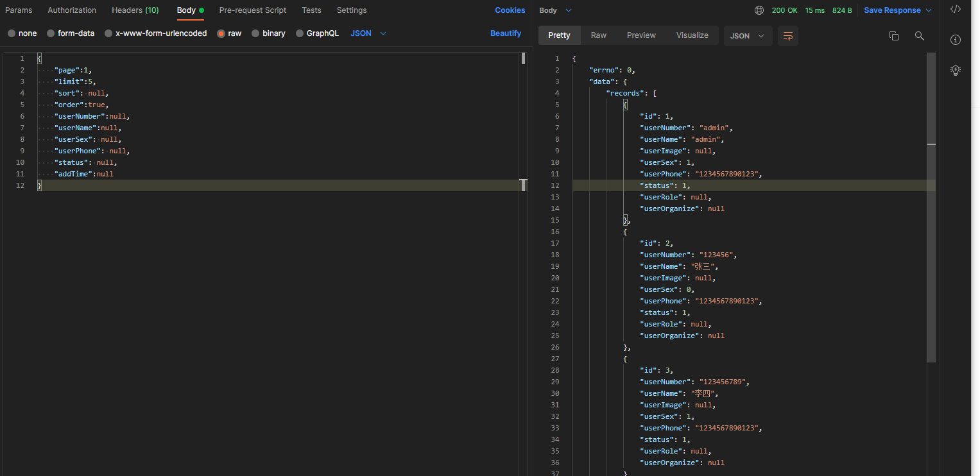Switch response view to Visualize
980x476 pixels.
[x=692, y=35]
